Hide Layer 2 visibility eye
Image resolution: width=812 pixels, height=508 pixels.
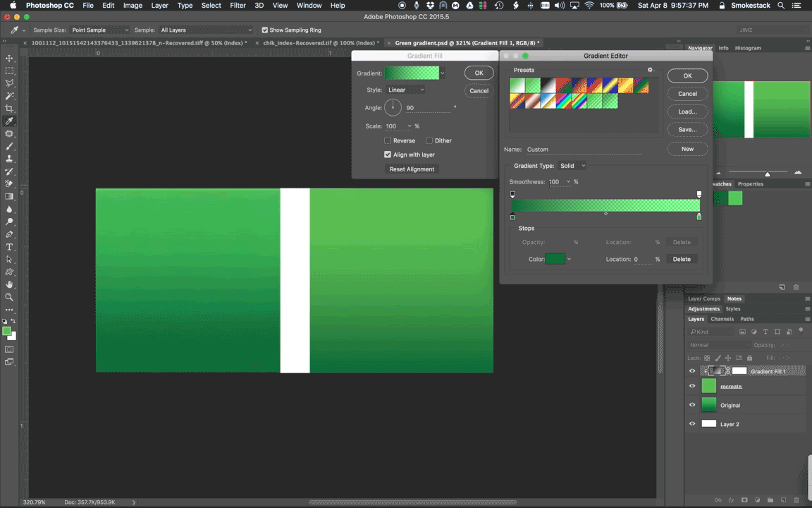coord(692,424)
